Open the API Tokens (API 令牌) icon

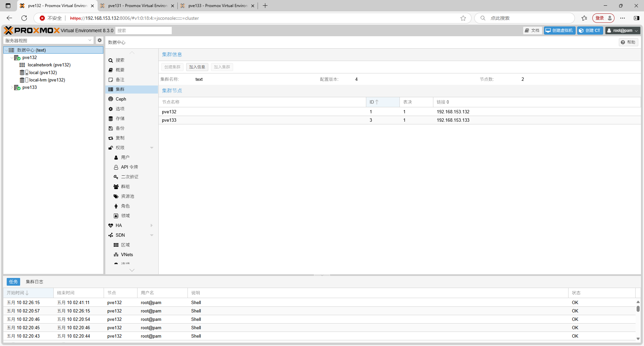[x=116, y=167]
